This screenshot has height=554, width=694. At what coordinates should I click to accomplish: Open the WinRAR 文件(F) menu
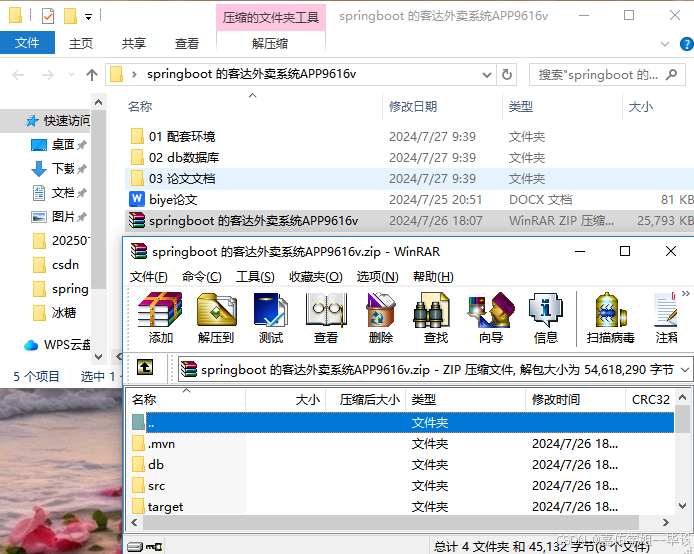point(149,277)
